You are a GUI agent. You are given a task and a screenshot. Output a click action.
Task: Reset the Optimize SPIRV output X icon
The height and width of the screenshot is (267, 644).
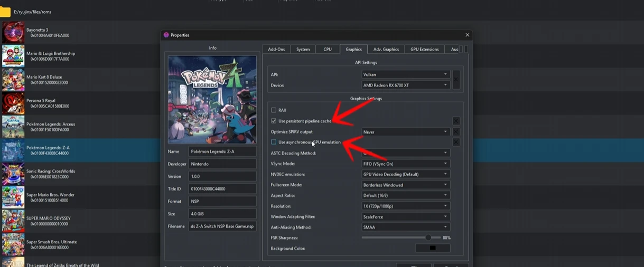pos(456,132)
